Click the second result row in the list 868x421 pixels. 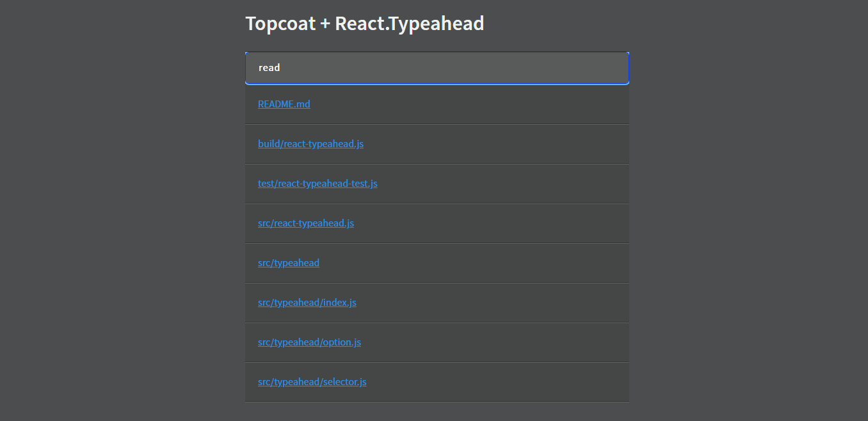click(x=437, y=143)
